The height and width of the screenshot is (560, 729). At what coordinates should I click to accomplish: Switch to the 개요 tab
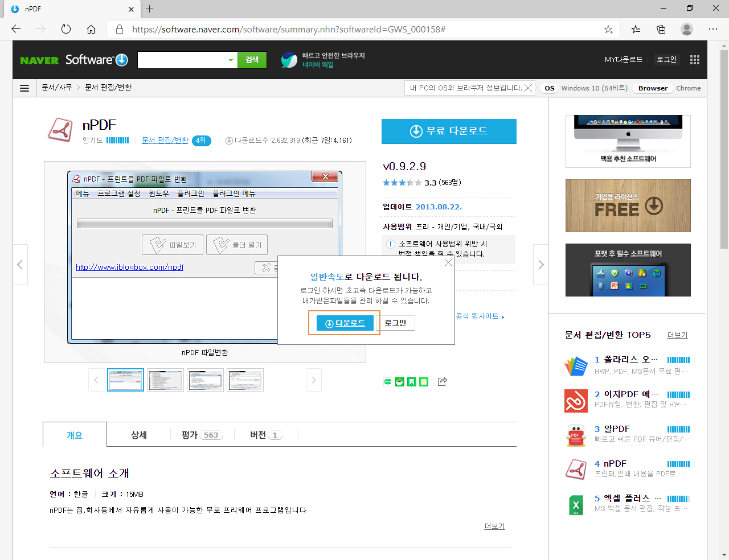75,435
